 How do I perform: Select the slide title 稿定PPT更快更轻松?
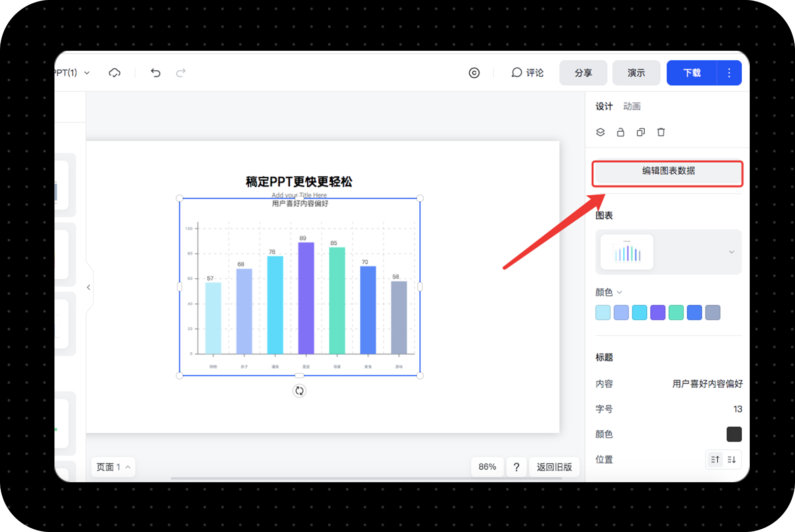pos(299,182)
